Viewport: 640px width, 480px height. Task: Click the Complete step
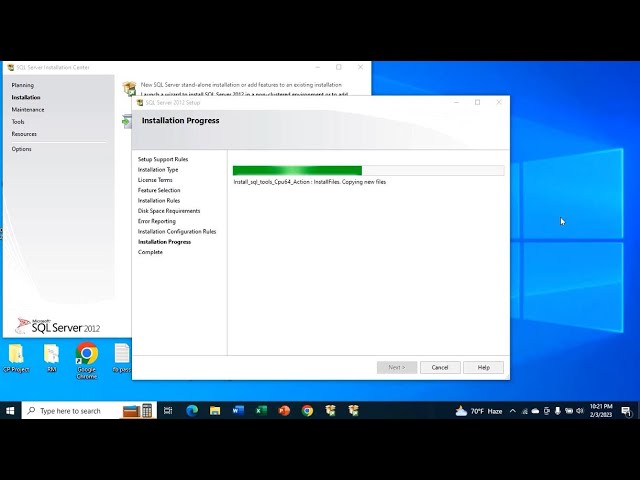[x=150, y=252]
